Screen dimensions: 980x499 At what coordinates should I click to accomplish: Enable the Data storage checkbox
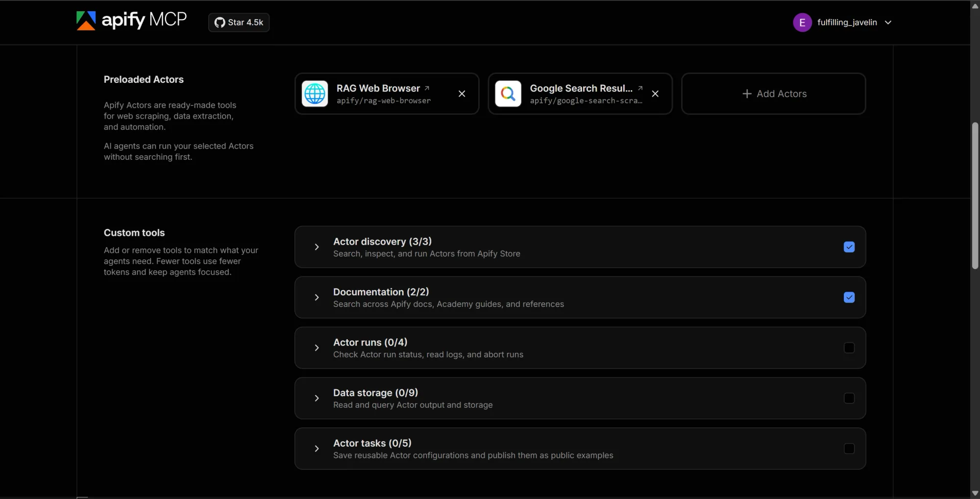point(849,399)
